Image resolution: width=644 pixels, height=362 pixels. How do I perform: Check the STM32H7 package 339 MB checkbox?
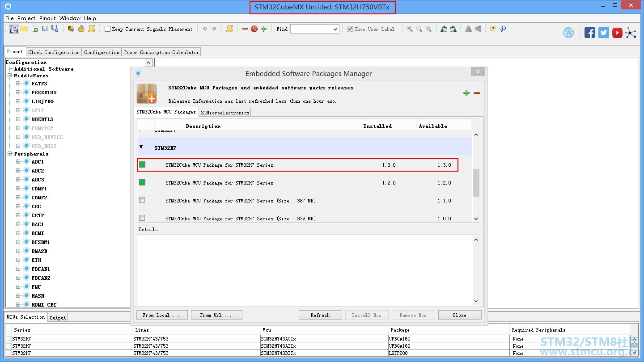[x=142, y=218]
